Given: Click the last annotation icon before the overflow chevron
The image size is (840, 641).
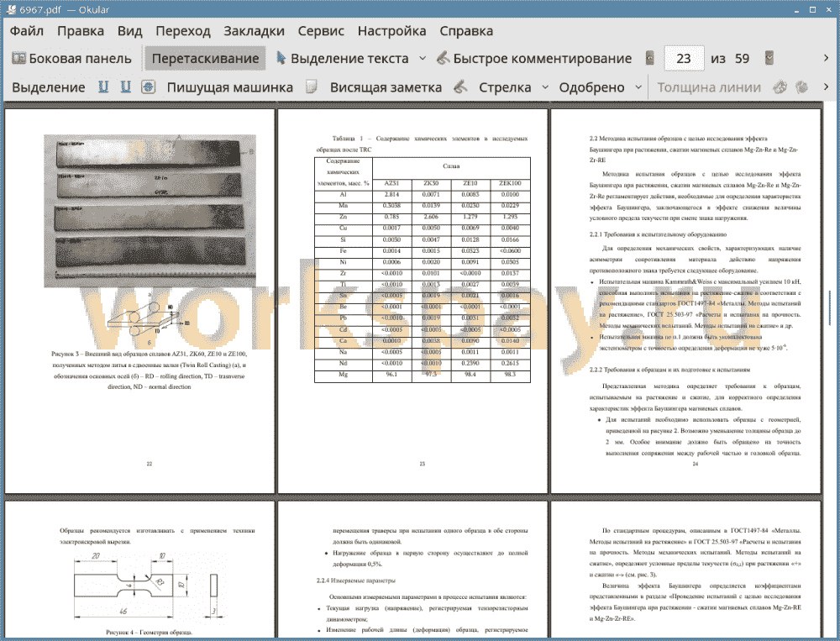Looking at the screenshot, I should coord(801,87).
